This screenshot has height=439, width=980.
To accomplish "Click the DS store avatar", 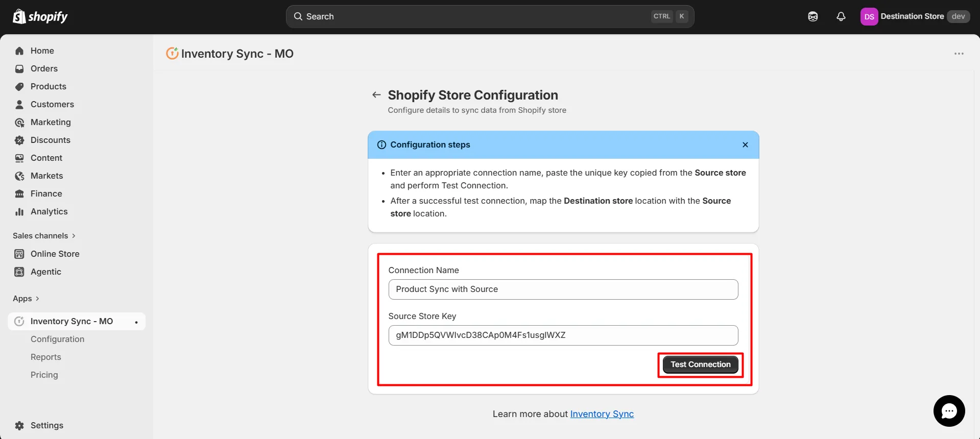I will click(x=869, y=16).
